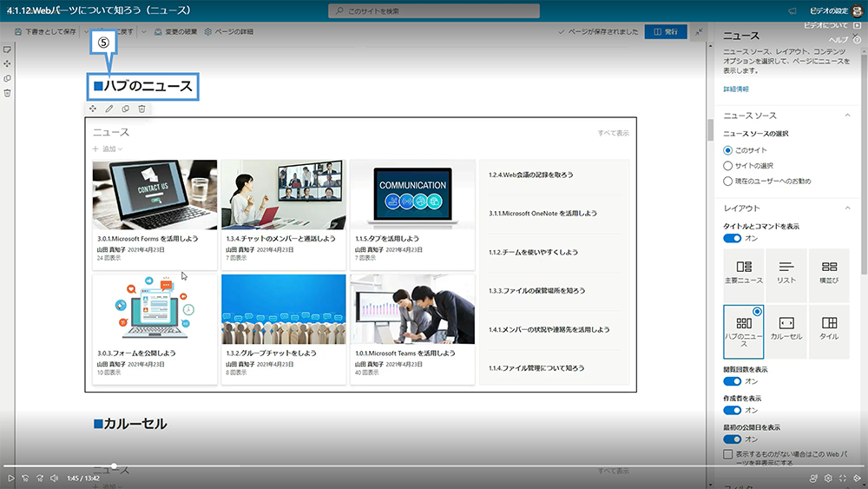Click the move web part icon
The width and height of the screenshot is (868, 489).
pos(93,109)
